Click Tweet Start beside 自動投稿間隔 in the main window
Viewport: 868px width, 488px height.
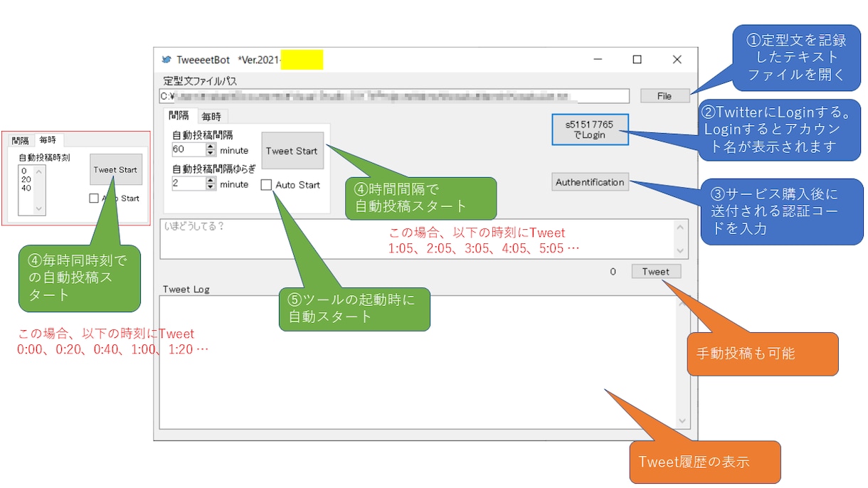(292, 151)
